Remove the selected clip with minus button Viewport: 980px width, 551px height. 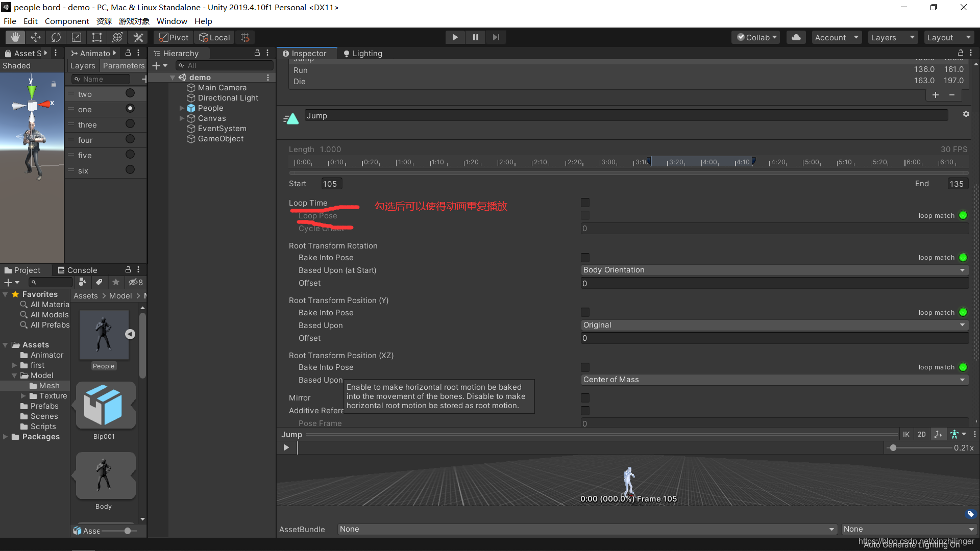tap(952, 95)
